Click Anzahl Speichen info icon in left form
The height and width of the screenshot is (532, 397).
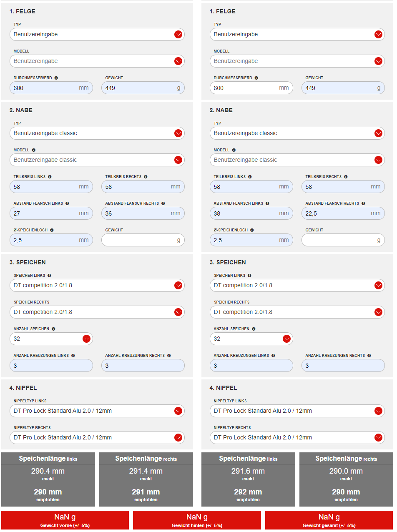(53, 329)
